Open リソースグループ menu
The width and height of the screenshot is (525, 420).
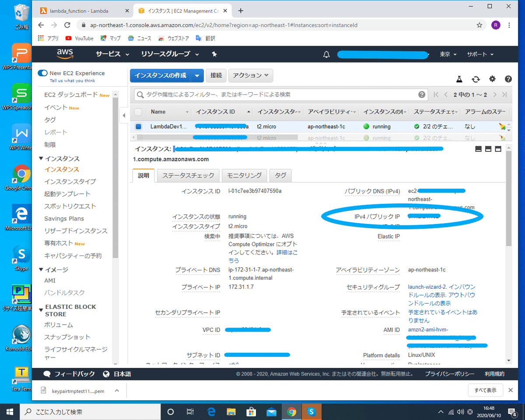170,54
